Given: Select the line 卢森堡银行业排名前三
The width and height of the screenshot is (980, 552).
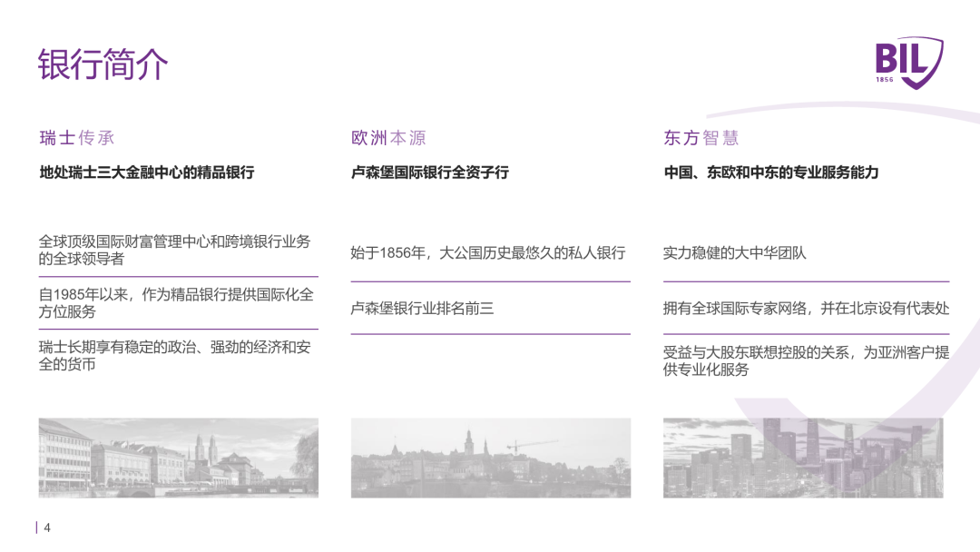Looking at the screenshot, I should (x=422, y=309).
